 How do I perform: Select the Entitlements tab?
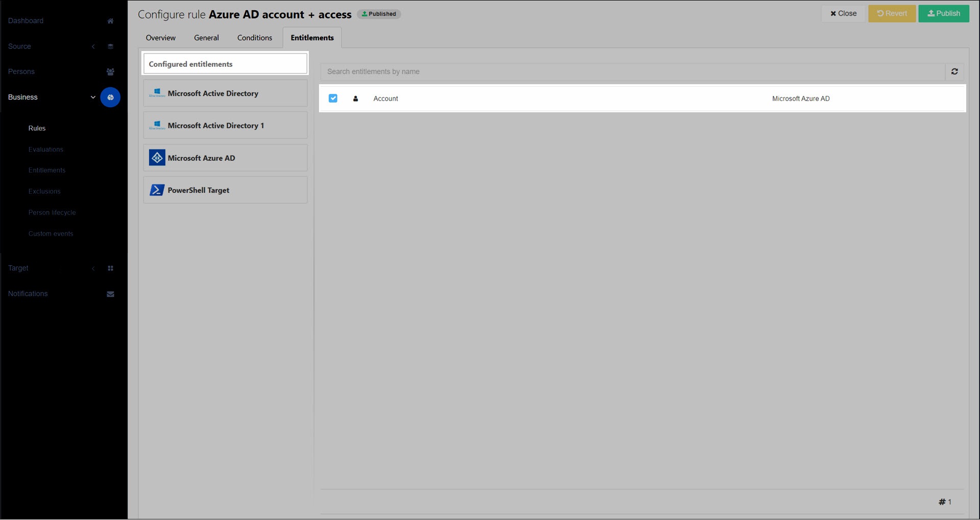click(x=312, y=38)
